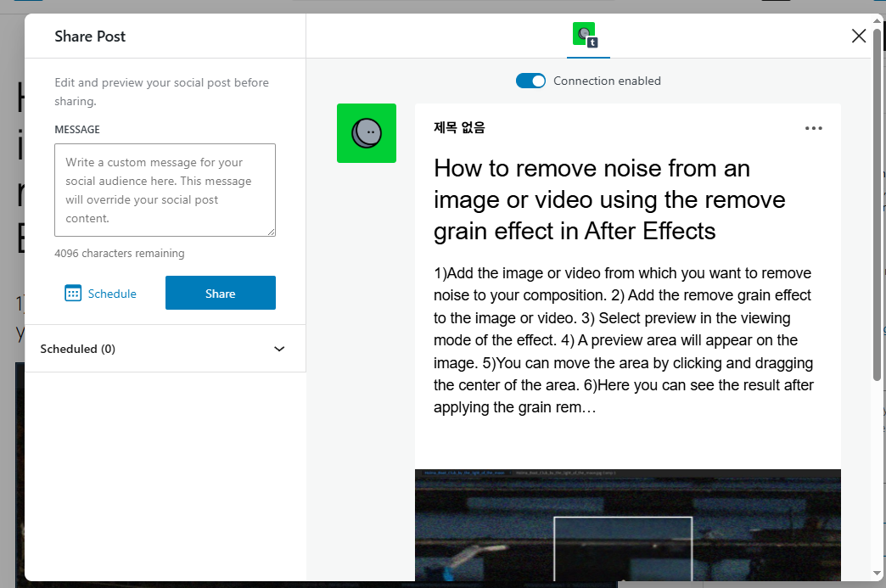Open the Schedule link
The image size is (886, 588).
101,294
